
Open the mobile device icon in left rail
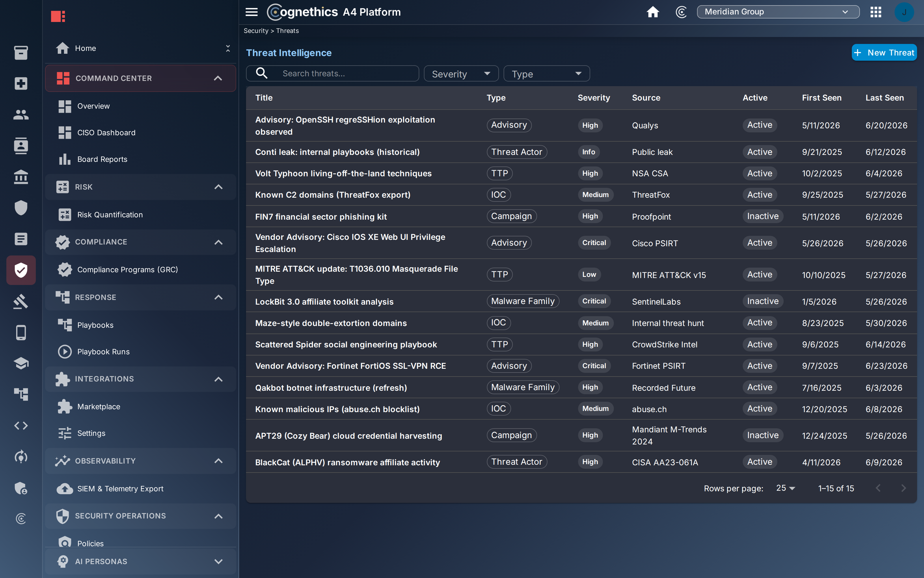pyautogui.click(x=21, y=333)
